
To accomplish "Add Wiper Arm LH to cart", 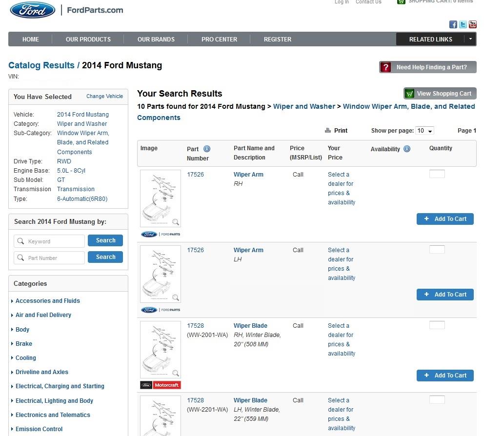I will 445,294.
